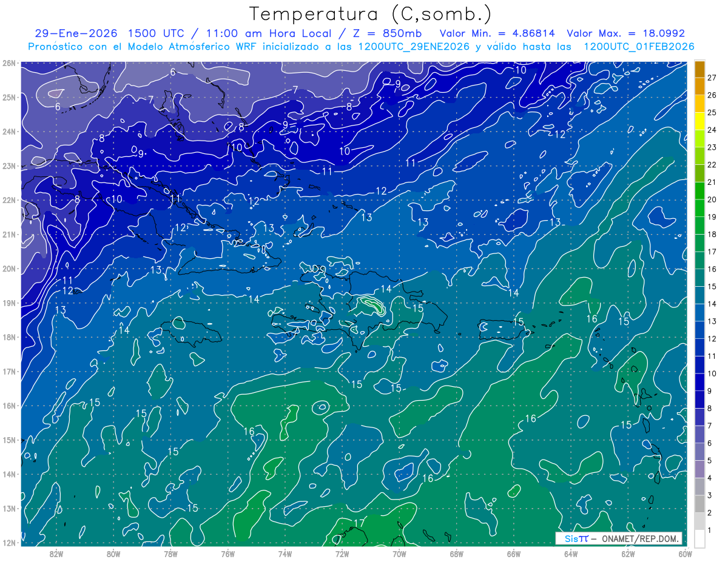
Task: Click the title 'Temperatura (C,somb.)'
Action: pyautogui.click(x=371, y=14)
